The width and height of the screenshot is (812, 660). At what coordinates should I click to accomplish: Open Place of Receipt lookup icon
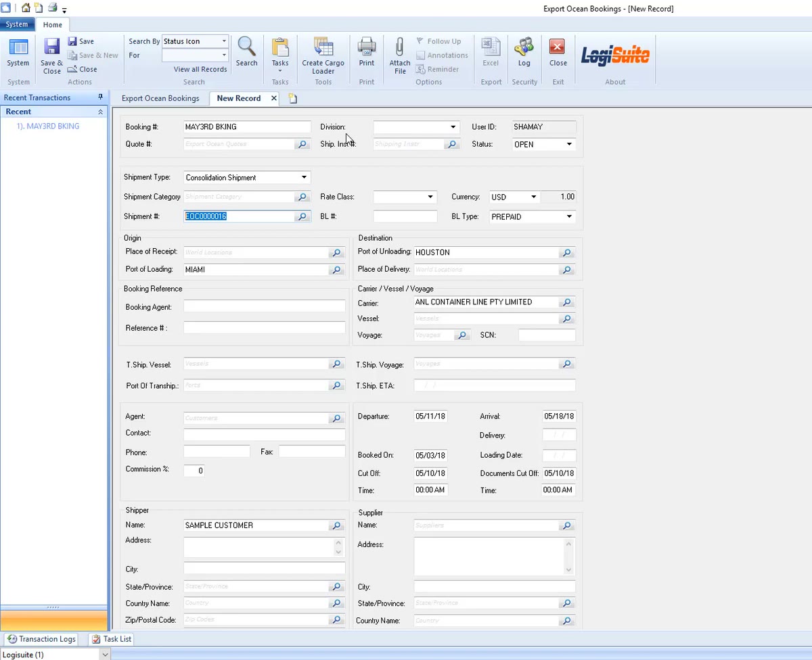tap(336, 252)
